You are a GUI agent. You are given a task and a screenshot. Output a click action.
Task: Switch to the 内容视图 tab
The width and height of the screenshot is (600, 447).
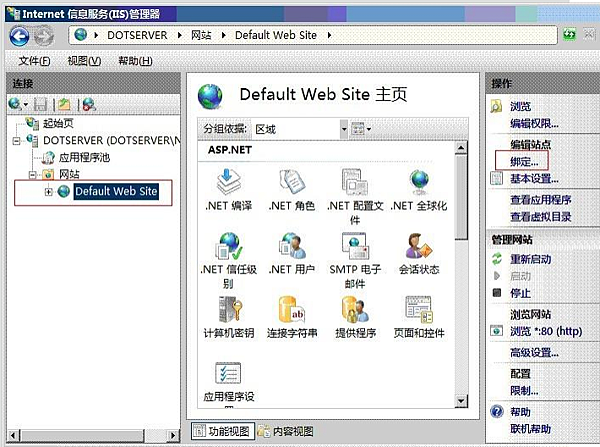click(x=286, y=431)
